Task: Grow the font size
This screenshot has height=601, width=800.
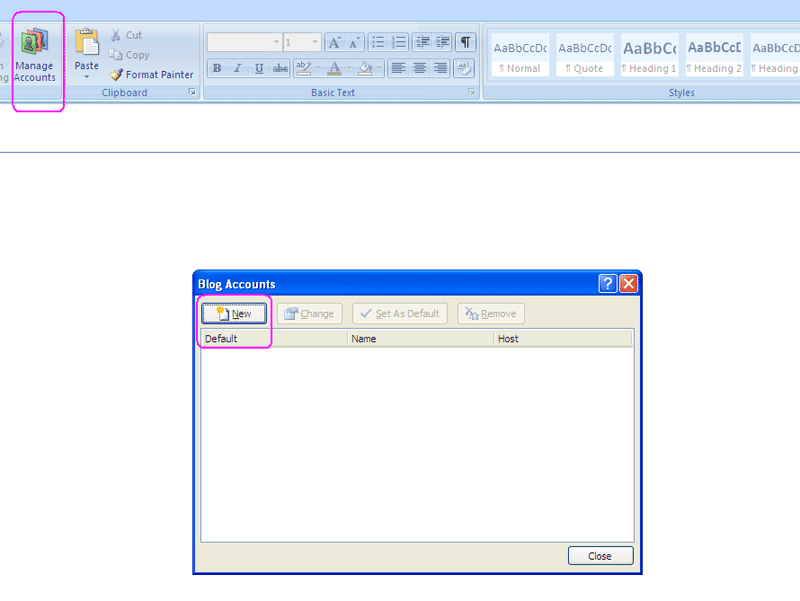Action: 334,42
